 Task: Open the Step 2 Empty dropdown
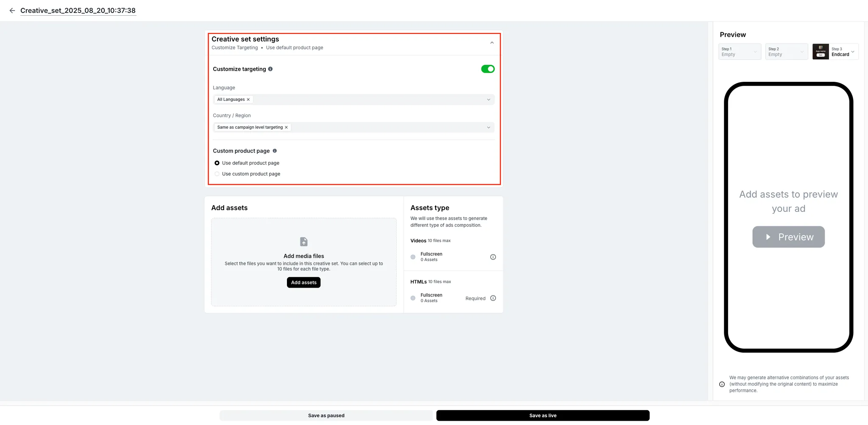click(x=787, y=52)
